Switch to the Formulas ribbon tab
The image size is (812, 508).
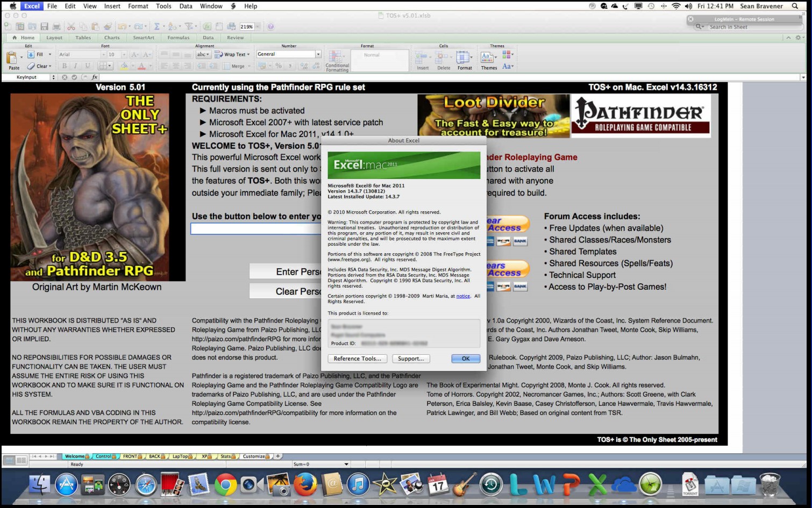click(x=178, y=38)
